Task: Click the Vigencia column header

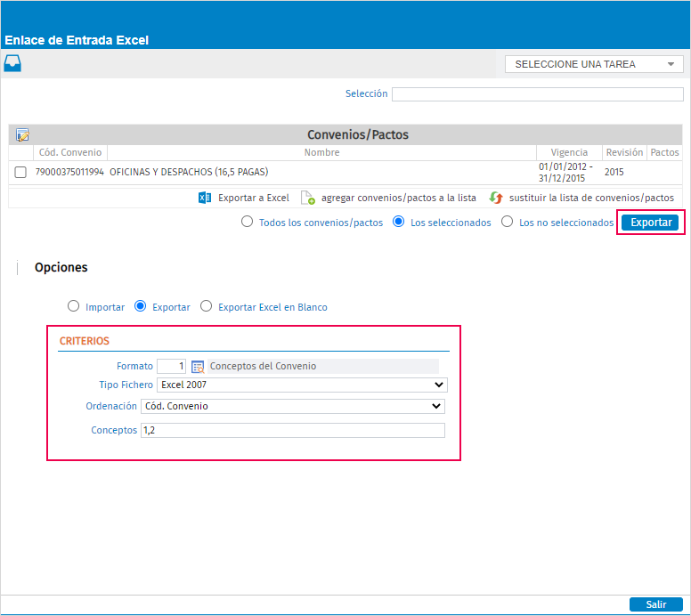Action: point(569,152)
